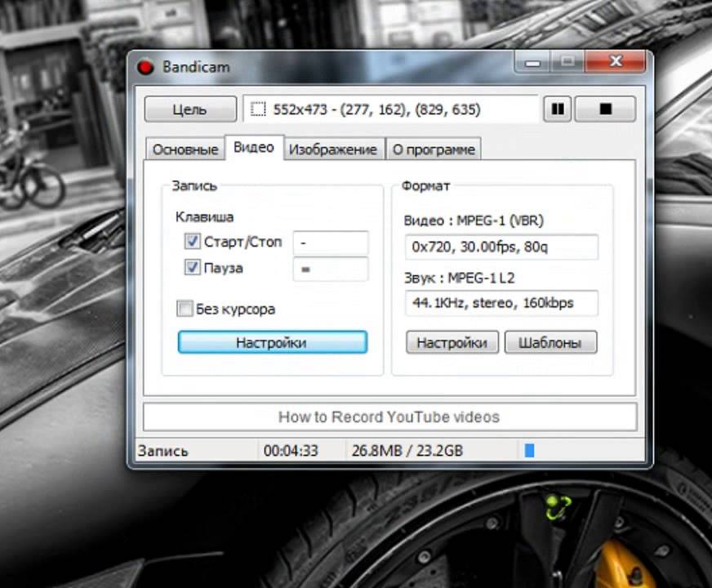
Task: Close the Bandicam window
Action: click(616, 61)
